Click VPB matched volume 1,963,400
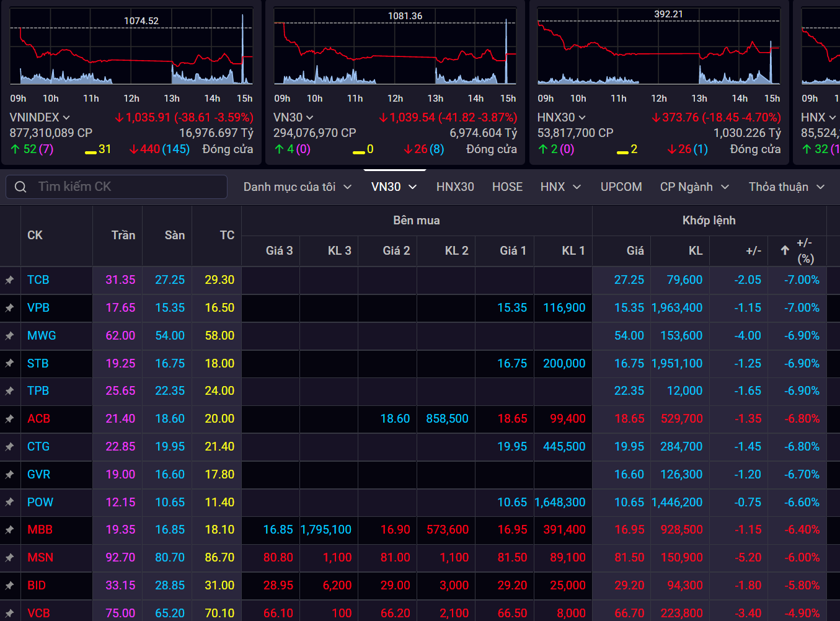The width and height of the screenshot is (840, 621). [676, 308]
